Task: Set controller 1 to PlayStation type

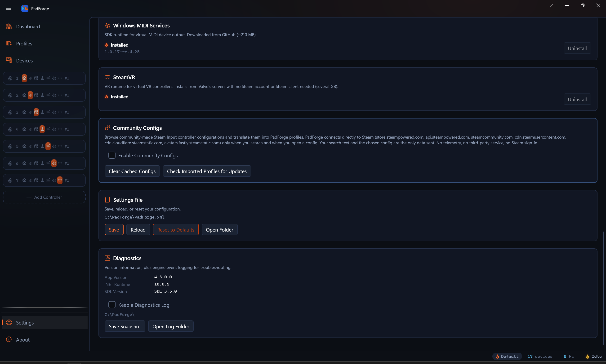Action: tap(30, 78)
